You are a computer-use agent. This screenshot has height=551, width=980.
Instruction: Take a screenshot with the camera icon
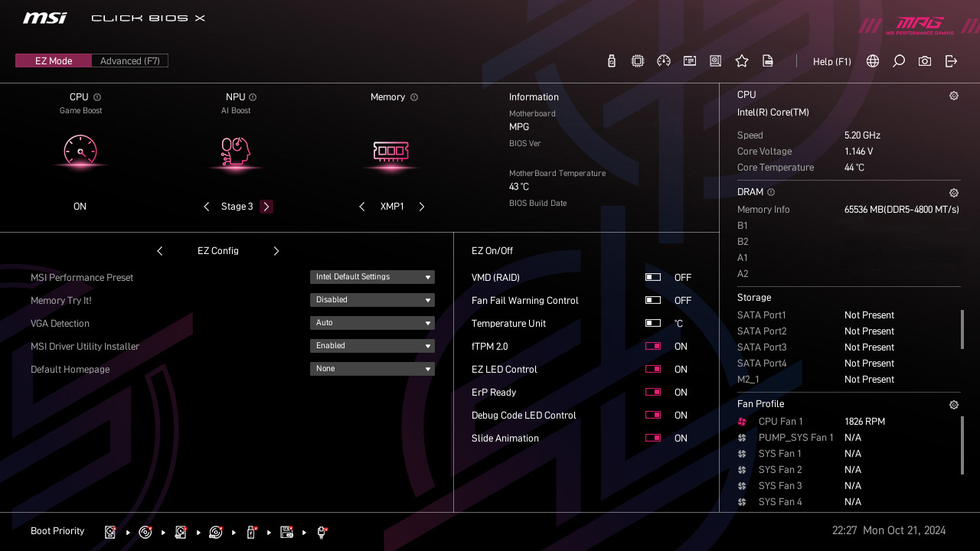pos(924,61)
